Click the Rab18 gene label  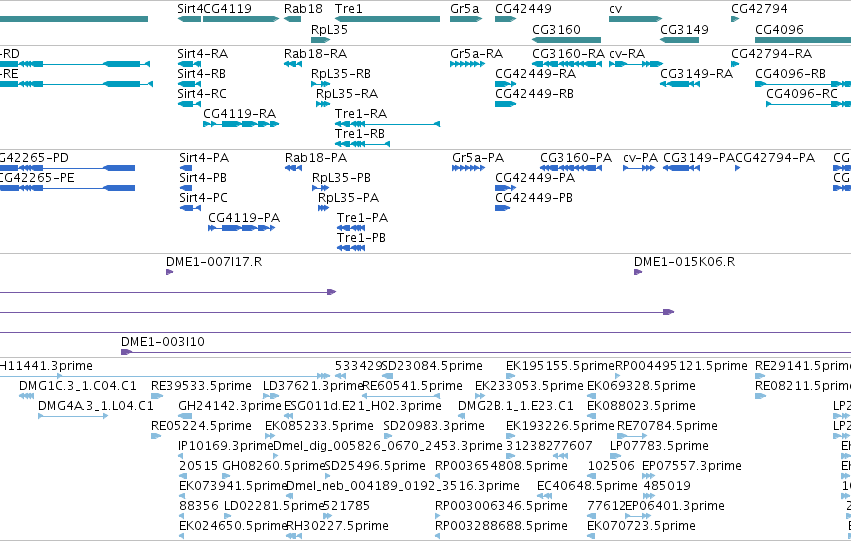(303, 9)
